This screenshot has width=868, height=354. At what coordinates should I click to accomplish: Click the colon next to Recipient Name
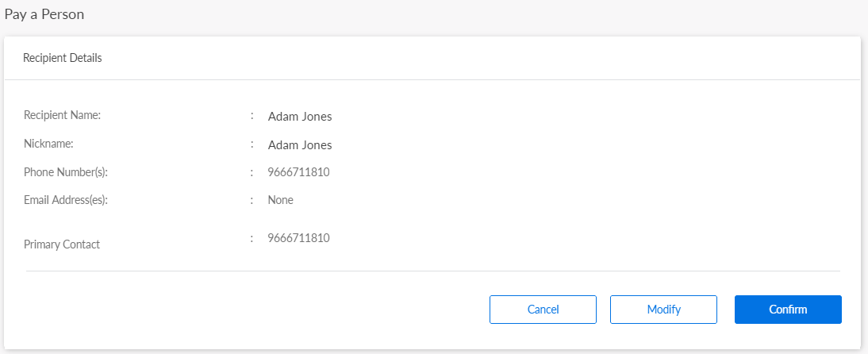tap(252, 116)
